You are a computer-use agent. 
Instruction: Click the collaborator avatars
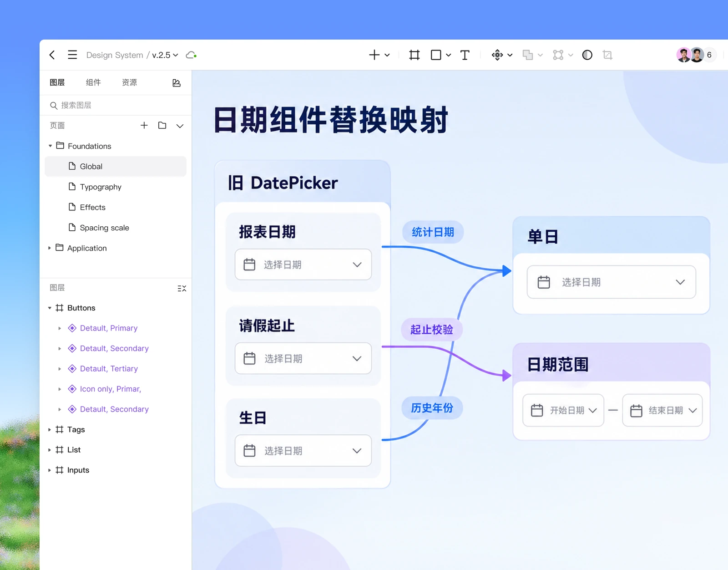690,55
